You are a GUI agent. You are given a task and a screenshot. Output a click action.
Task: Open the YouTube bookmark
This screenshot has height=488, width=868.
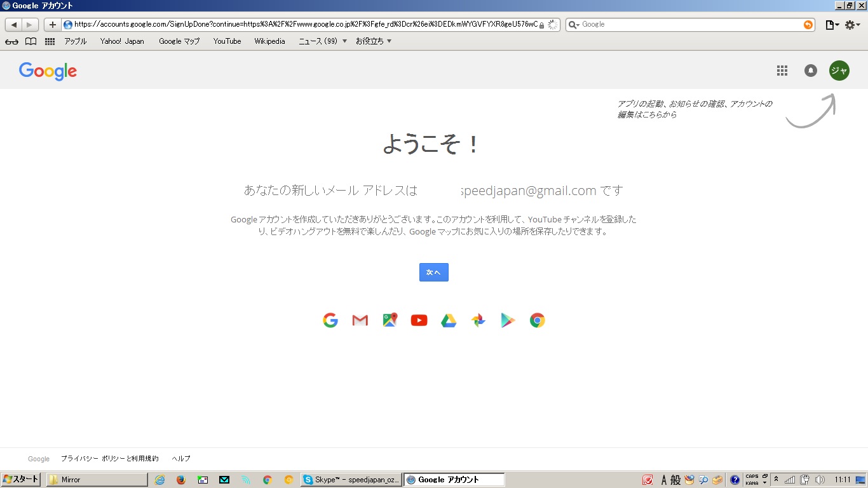(227, 41)
